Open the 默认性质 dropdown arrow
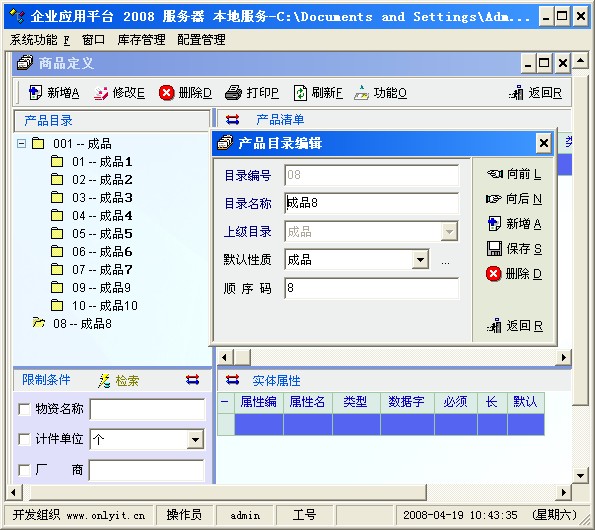595x530 pixels. (420, 260)
